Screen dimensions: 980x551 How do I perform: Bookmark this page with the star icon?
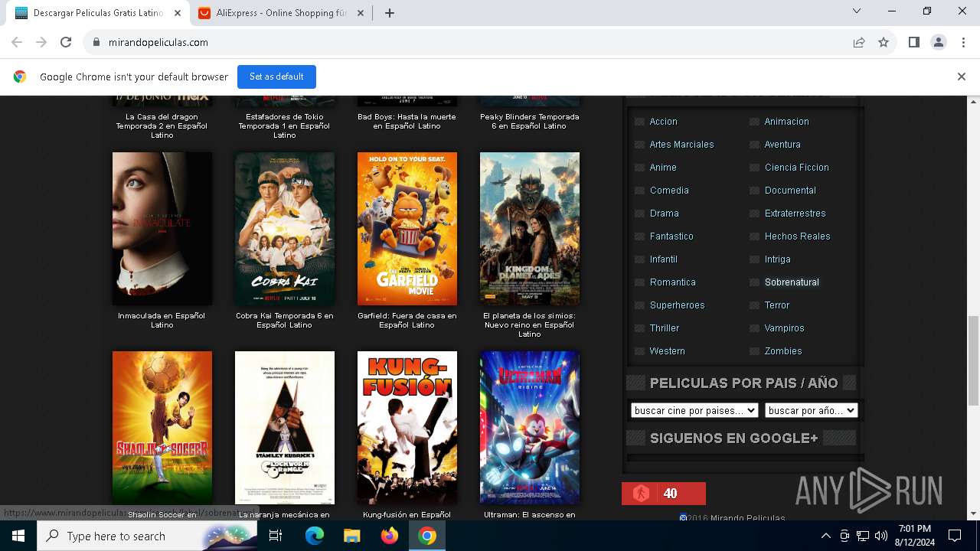884,42
